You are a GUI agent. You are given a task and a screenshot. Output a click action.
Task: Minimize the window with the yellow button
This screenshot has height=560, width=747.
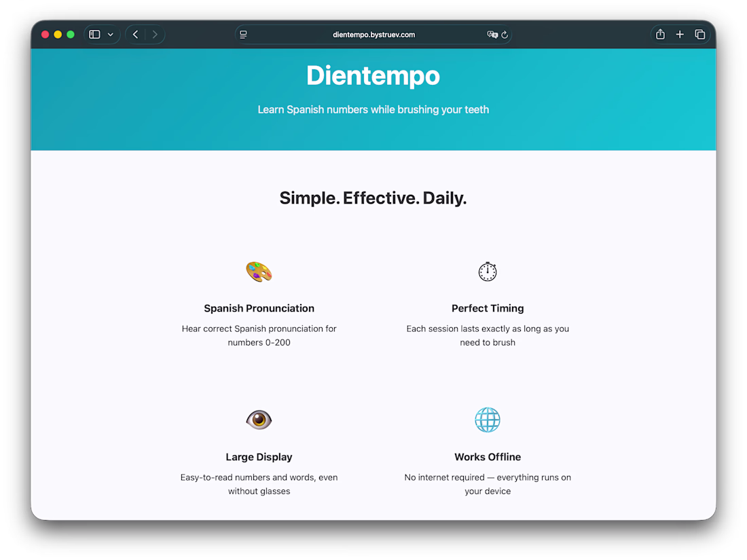pyautogui.click(x=58, y=35)
